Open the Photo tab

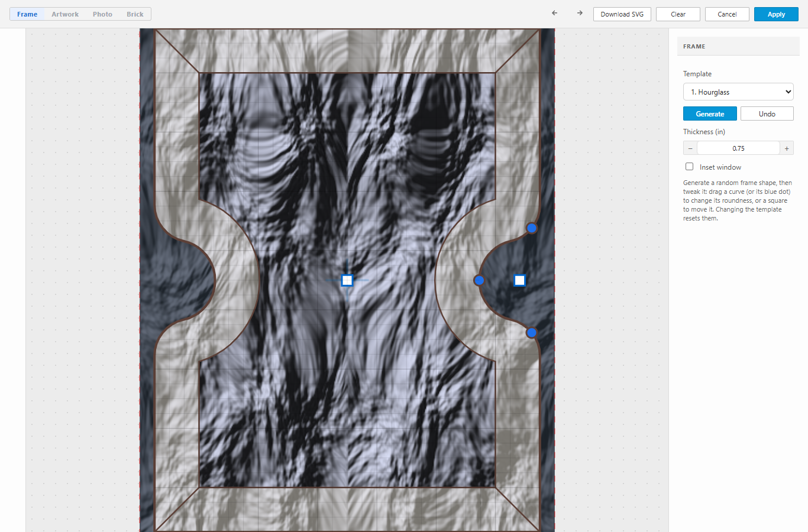102,14
